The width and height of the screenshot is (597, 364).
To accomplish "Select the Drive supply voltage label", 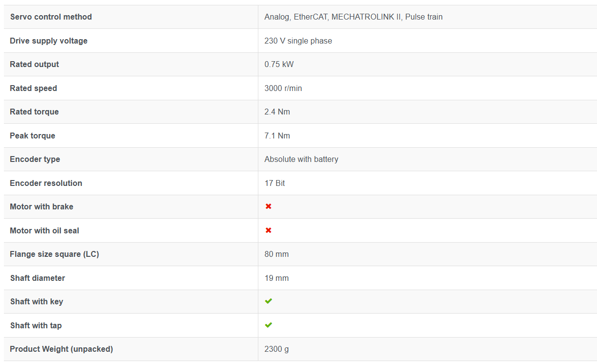I will click(x=48, y=41).
